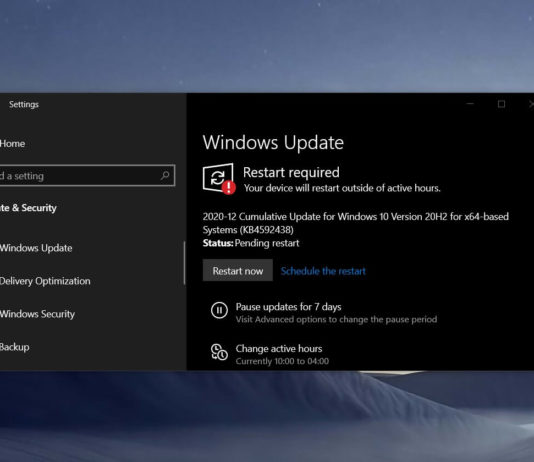Click the Restart now button
The height and width of the screenshot is (462, 534).
tap(237, 270)
